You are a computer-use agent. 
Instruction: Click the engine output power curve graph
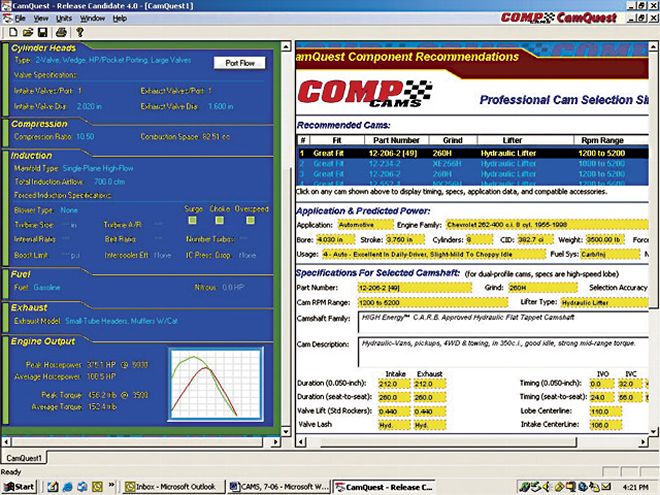216,384
